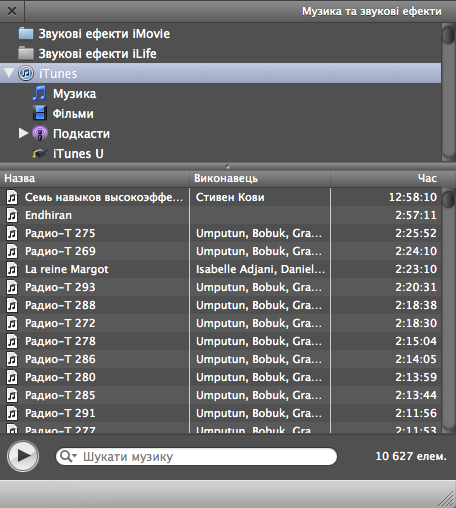Image resolution: width=456 pixels, height=508 pixels.
Task: Collapse the iTunes source tree
Action: pyautogui.click(x=9, y=73)
